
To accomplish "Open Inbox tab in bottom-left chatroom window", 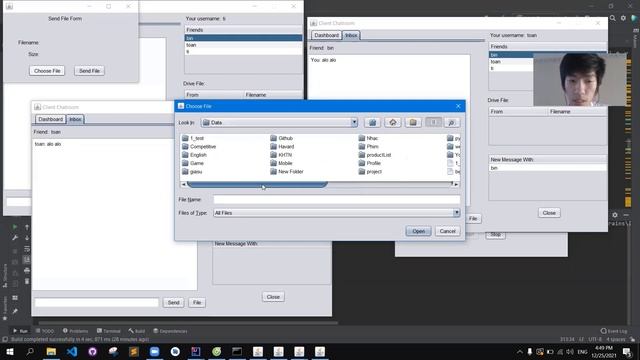I will click(x=75, y=119).
